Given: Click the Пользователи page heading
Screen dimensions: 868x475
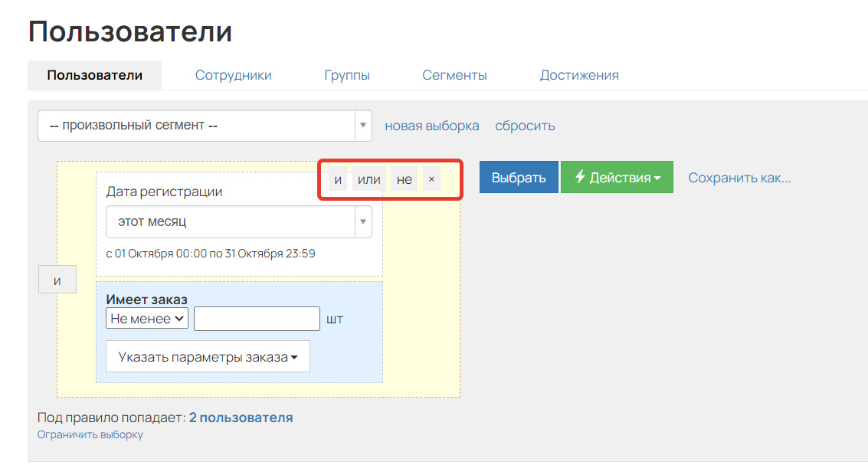Looking at the screenshot, I should tap(130, 31).
